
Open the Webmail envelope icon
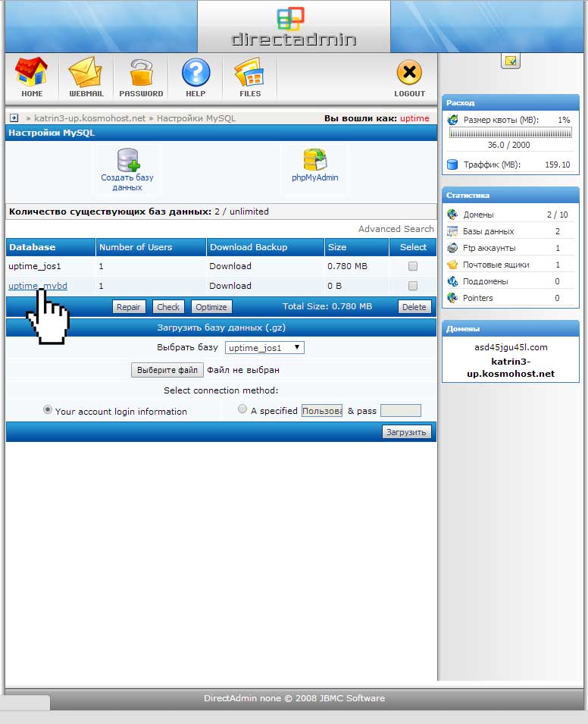86,71
